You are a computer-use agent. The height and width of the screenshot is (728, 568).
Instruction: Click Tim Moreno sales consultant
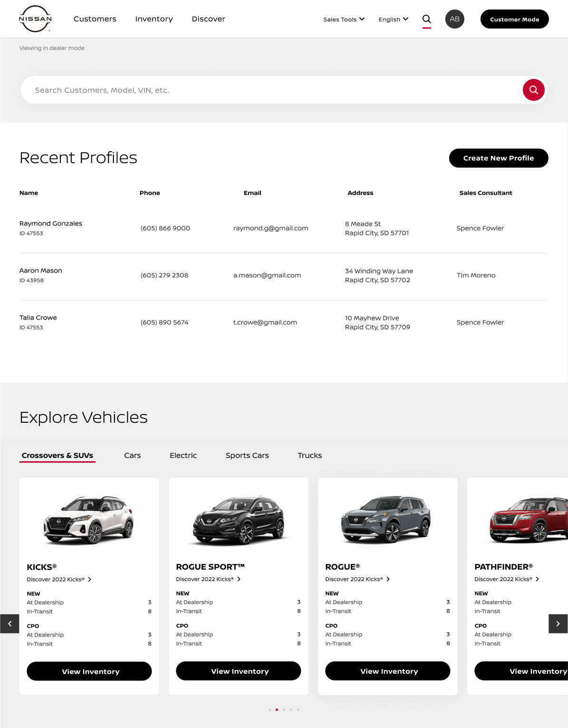(476, 275)
